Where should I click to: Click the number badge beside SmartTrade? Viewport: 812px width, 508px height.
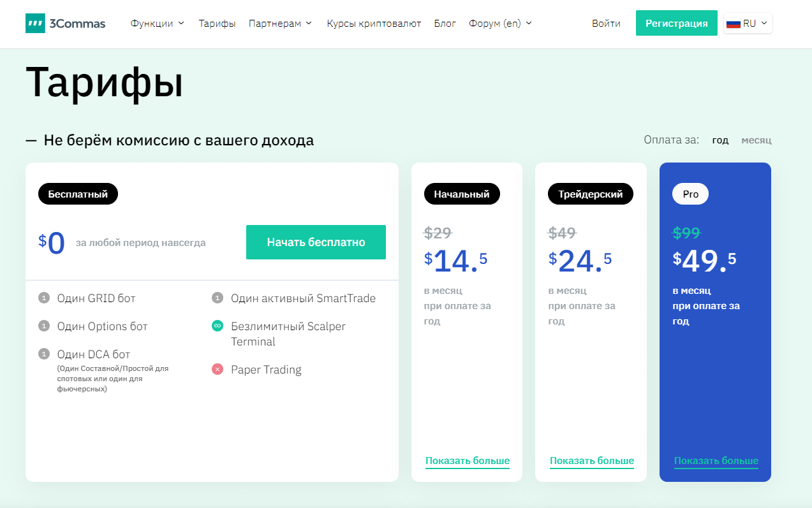(218, 298)
